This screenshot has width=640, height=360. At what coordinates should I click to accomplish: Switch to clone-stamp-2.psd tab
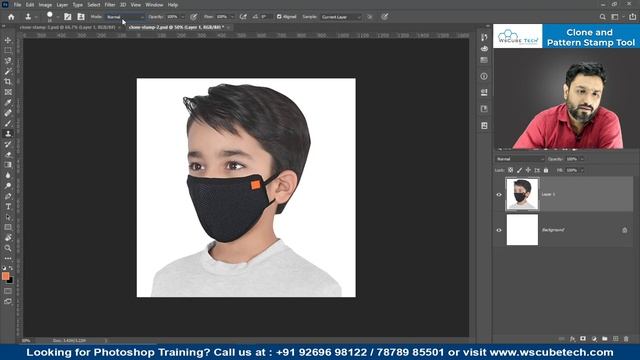click(x=176, y=27)
